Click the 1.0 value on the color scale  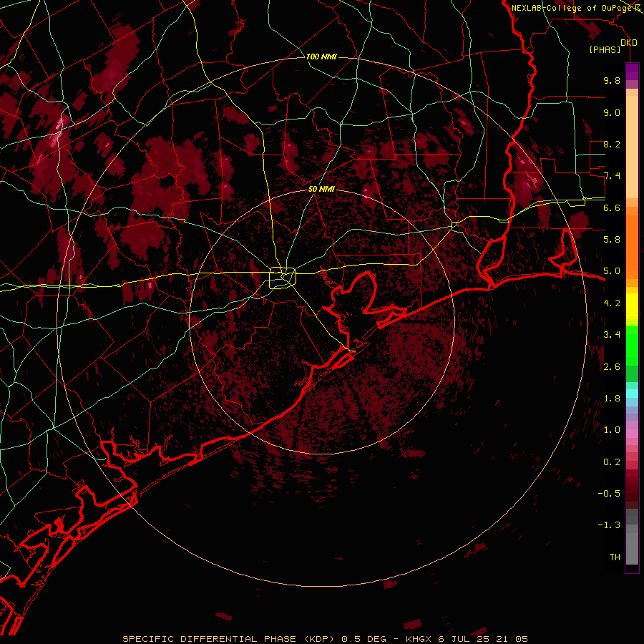pyautogui.click(x=612, y=430)
